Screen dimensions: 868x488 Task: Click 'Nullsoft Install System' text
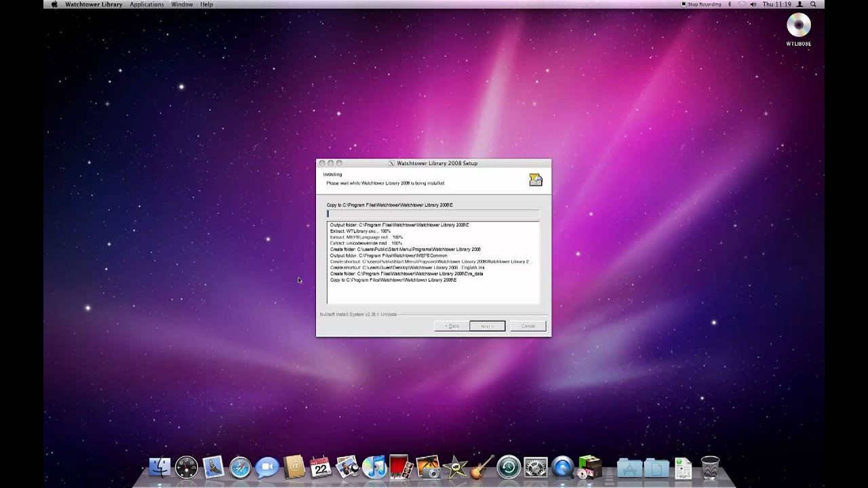pyautogui.click(x=358, y=314)
